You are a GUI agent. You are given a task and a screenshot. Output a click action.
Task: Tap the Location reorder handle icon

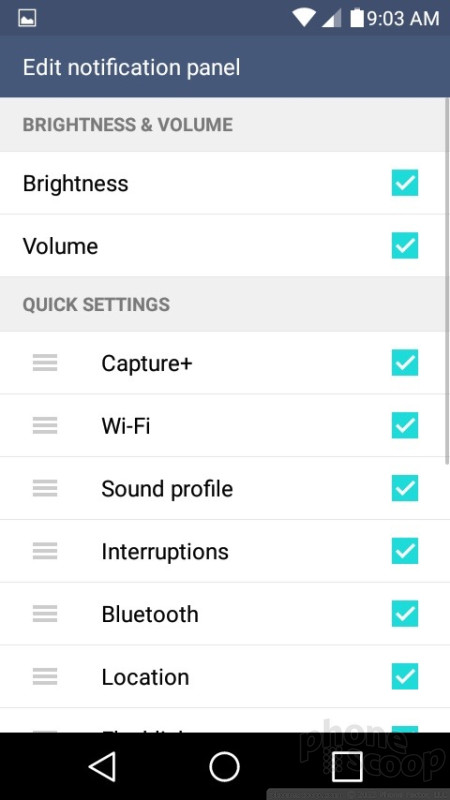pyautogui.click(x=45, y=677)
